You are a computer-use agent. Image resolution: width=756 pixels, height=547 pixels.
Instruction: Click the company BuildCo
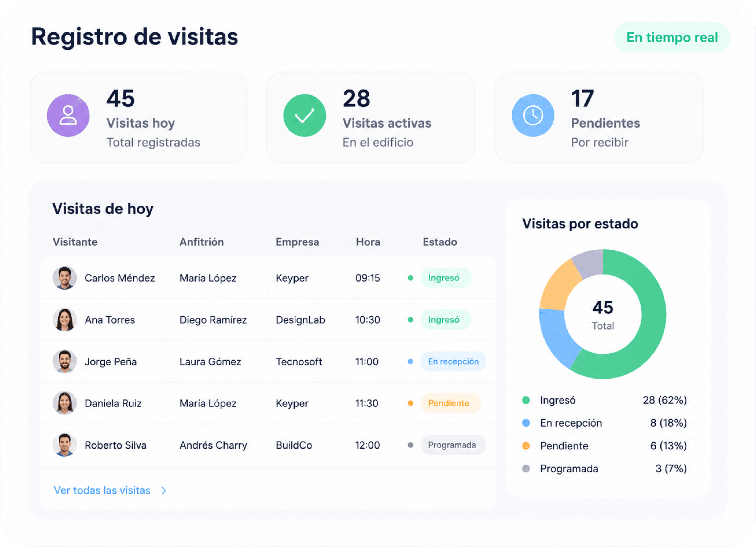[294, 445]
